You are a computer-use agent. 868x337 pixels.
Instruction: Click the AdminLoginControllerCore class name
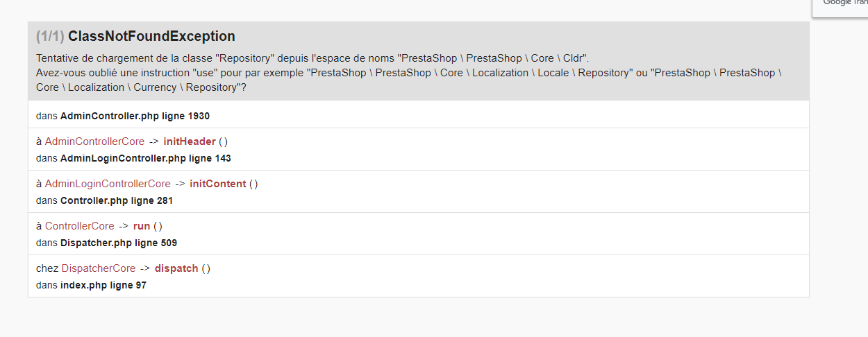108,184
